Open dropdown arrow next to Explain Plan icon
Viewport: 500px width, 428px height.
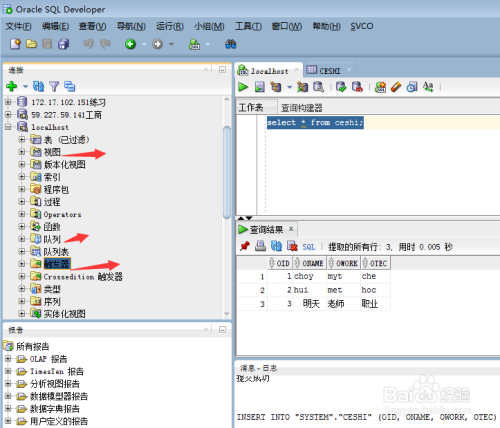(289, 87)
